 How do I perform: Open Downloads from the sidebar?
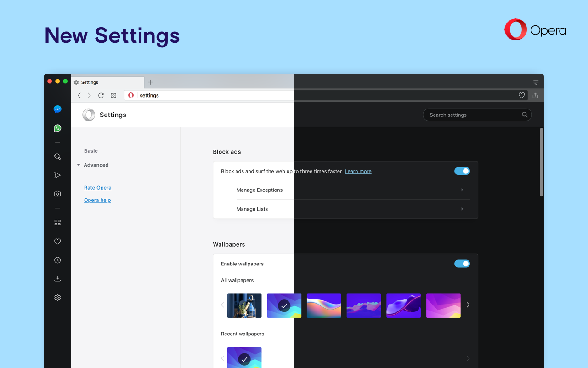57,278
